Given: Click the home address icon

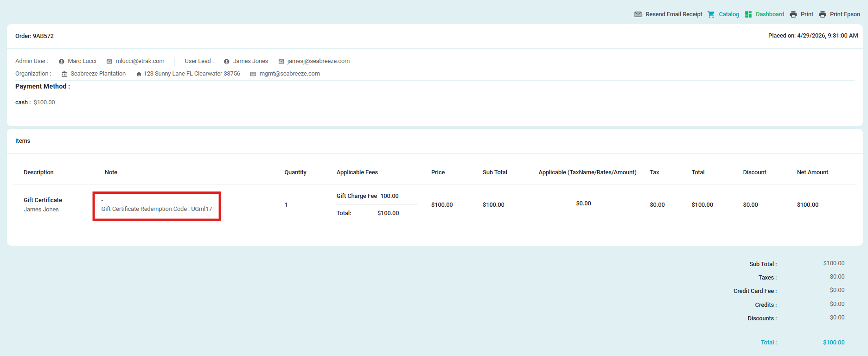Looking at the screenshot, I should click(139, 74).
